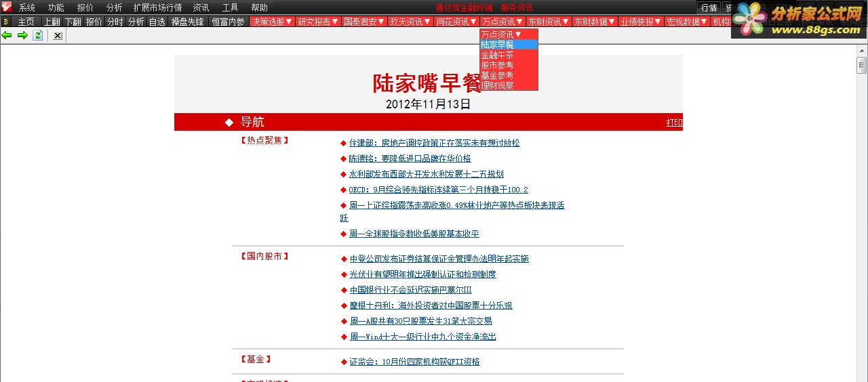Open article 周一全球股指多数收低美股基本收平

coord(414,234)
